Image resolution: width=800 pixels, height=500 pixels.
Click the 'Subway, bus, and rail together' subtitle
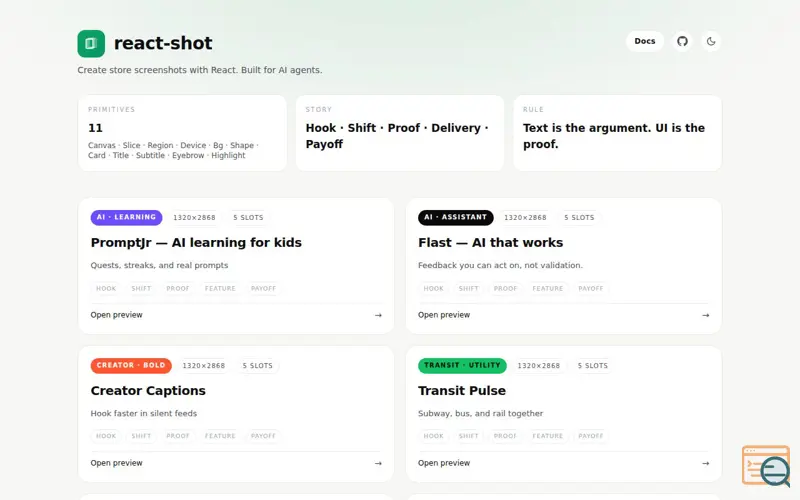[480, 413]
